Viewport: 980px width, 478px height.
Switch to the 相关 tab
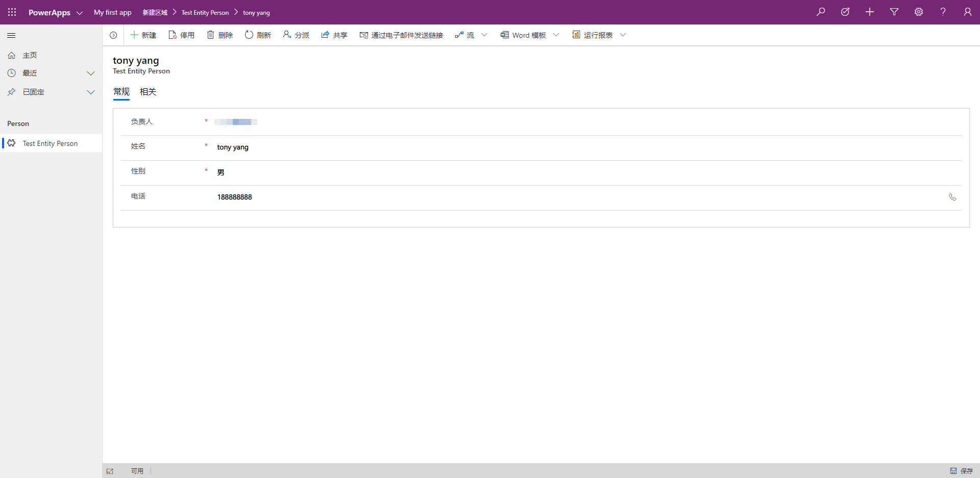point(148,92)
